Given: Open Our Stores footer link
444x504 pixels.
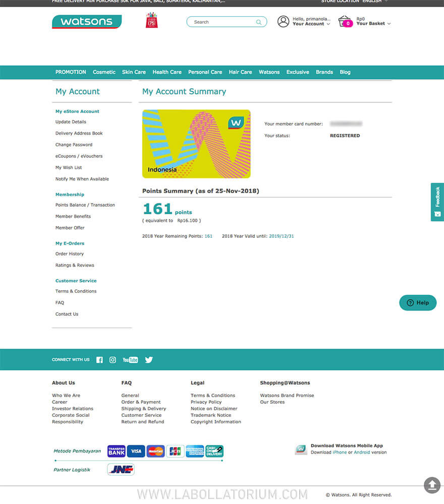Looking at the screenshot, I should click(272, 402).
